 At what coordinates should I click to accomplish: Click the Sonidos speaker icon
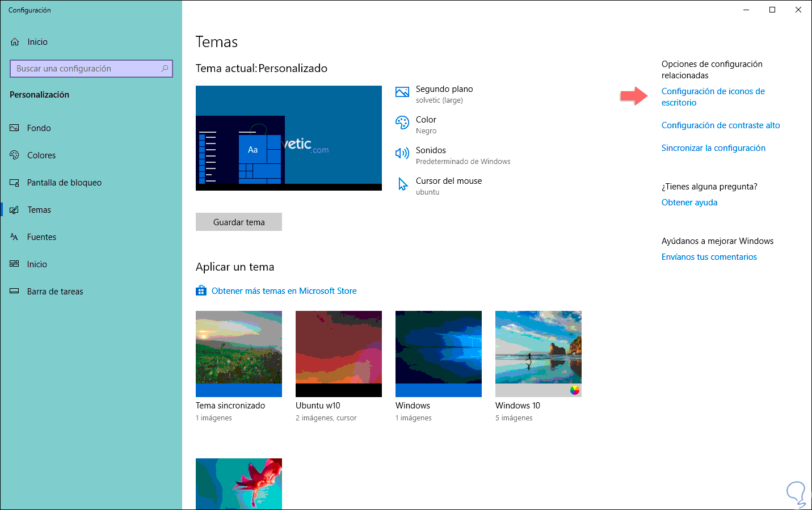402,153
